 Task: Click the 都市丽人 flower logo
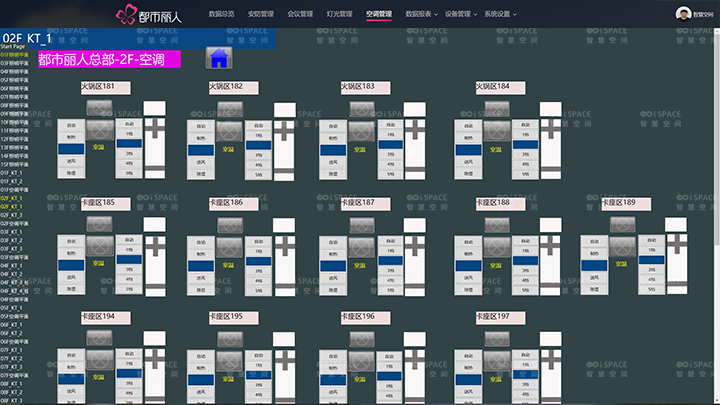[x=127, y=15]
